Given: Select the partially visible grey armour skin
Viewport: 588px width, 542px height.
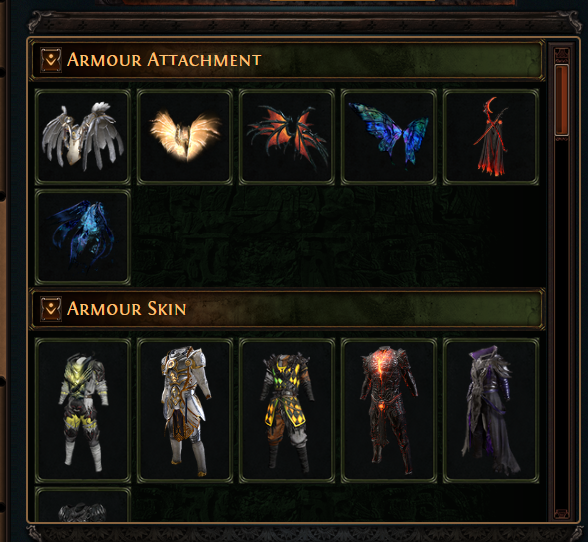Looking at the screenshot, I should point(82,504).
